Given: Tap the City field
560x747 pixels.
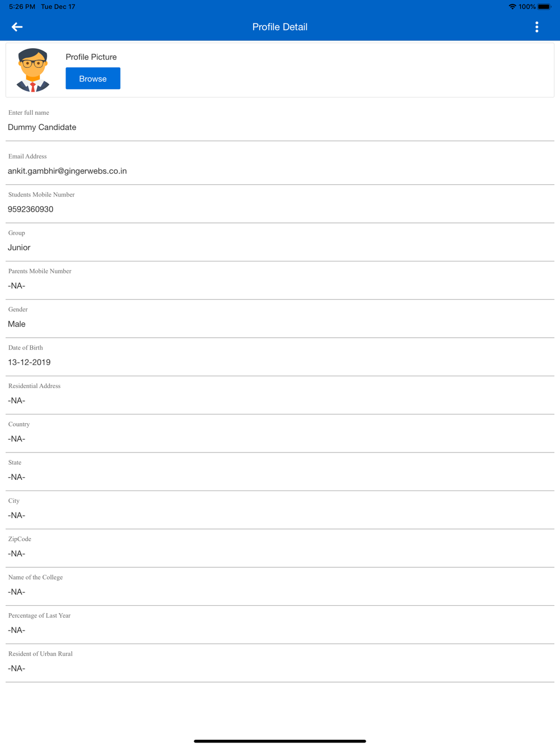Looking at the screenshot, I should click(279, 516).
